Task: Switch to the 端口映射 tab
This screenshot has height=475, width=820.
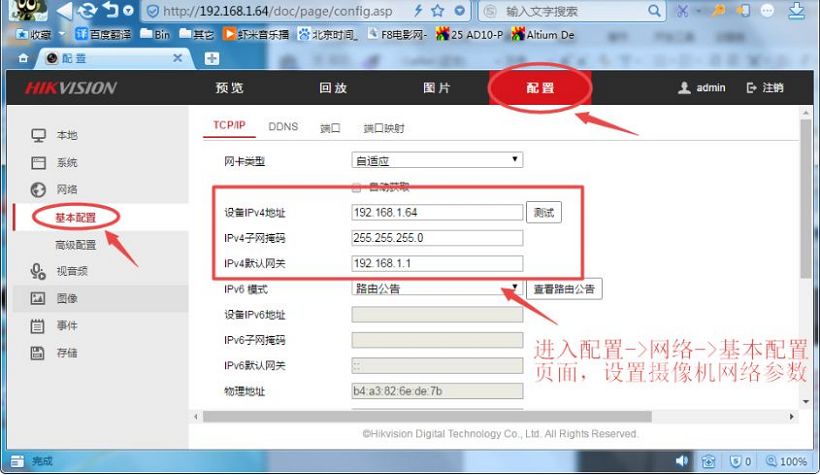Action: (x=384, y=128)
